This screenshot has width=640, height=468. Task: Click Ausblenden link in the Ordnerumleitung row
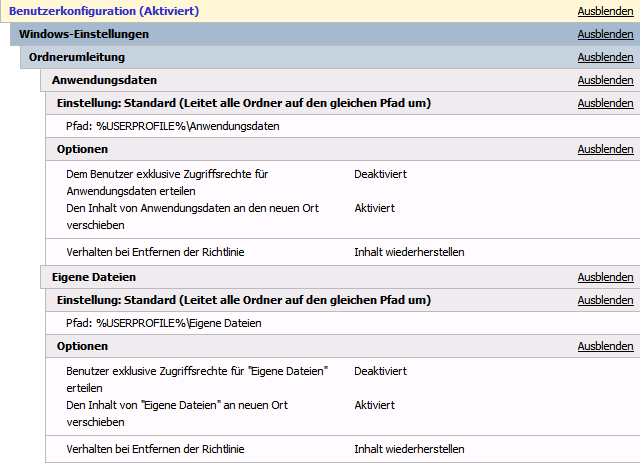click(x=605, y=57)
